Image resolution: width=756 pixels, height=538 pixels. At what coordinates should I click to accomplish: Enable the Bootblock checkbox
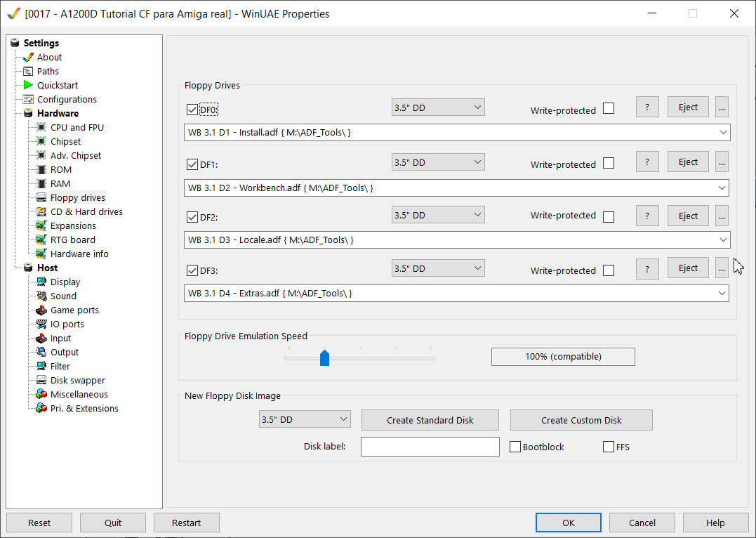[515, 447]
